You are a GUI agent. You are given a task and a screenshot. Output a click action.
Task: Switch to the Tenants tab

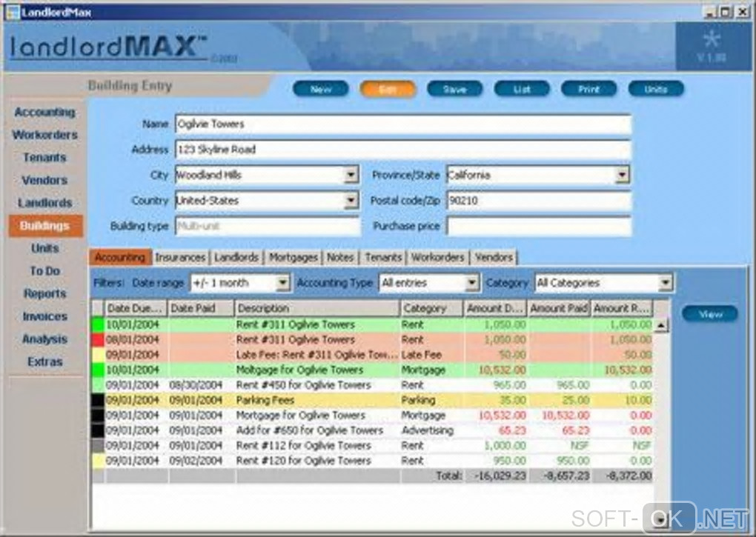click(383, 257)
